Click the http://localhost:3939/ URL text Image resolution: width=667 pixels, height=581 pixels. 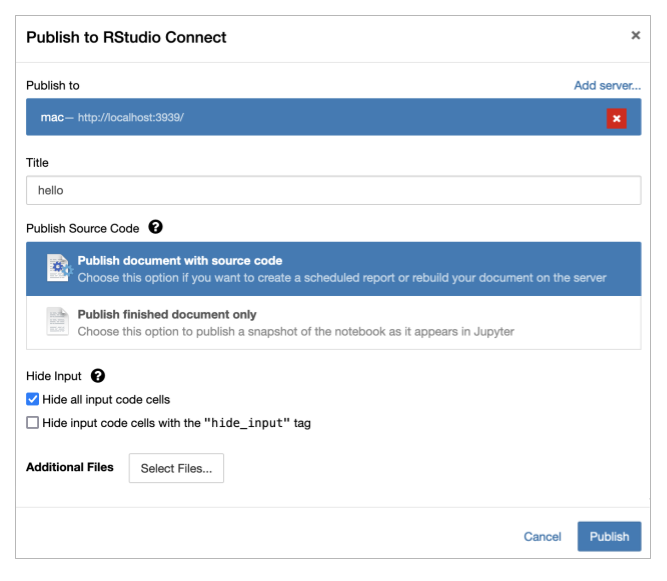[x=131, y=117]
